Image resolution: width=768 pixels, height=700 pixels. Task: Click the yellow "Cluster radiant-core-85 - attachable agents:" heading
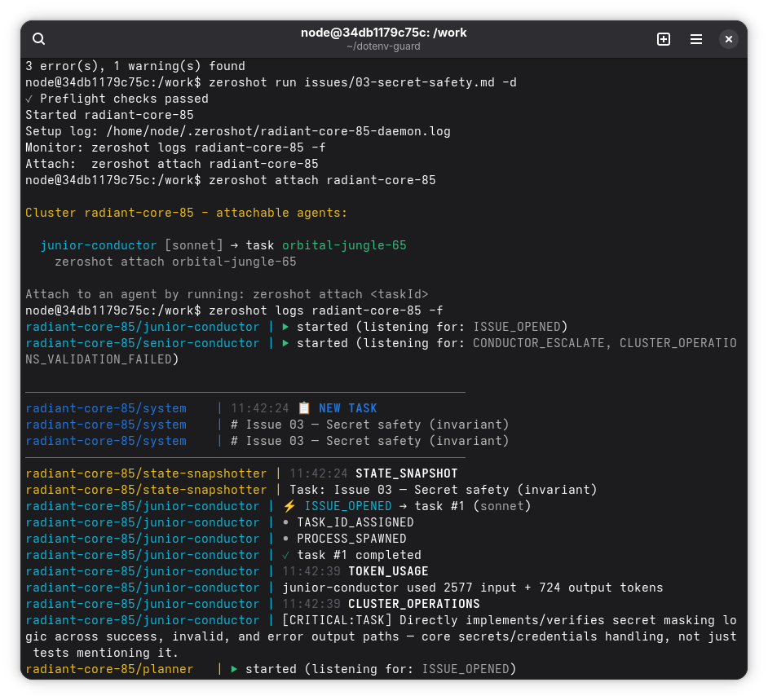[186, 213]
